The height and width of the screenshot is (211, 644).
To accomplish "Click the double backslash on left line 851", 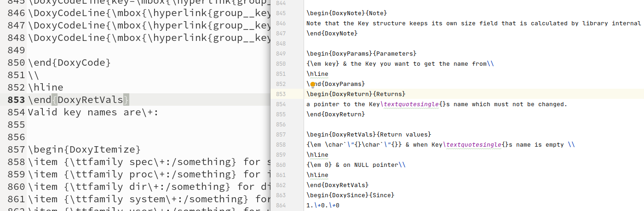I will [34, 75].
